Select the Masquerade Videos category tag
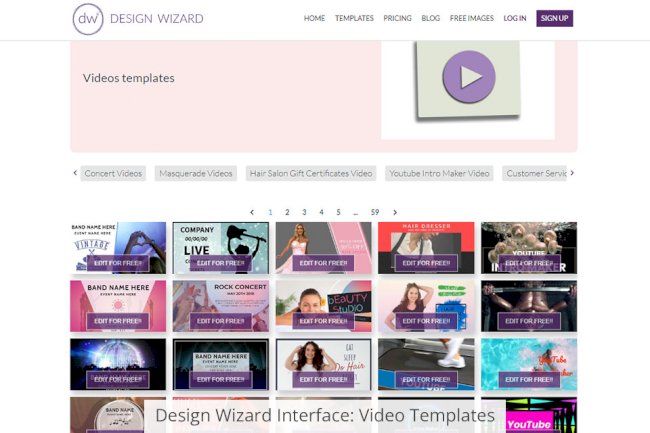The height and width of the screenshot is (433, 650). 196,173
